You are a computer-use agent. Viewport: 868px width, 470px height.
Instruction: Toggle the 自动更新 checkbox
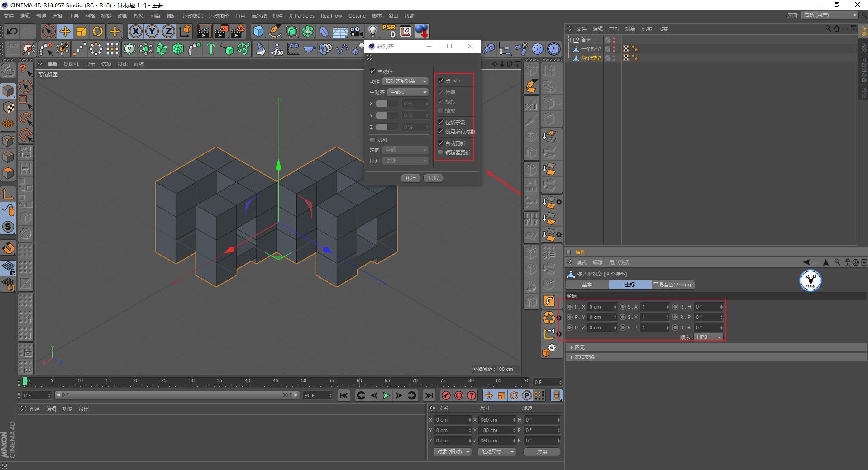pyautogui.click(x=441, y=143)
